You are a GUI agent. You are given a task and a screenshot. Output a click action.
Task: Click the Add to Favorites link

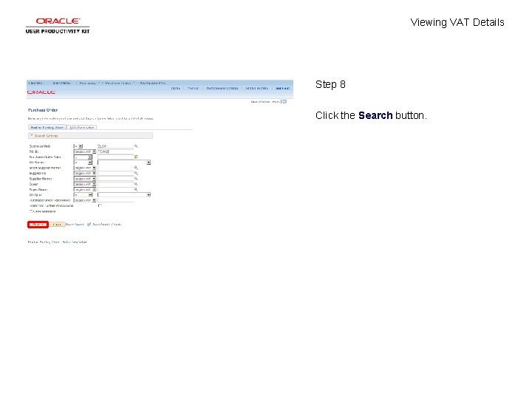click(x=257, y=88)
